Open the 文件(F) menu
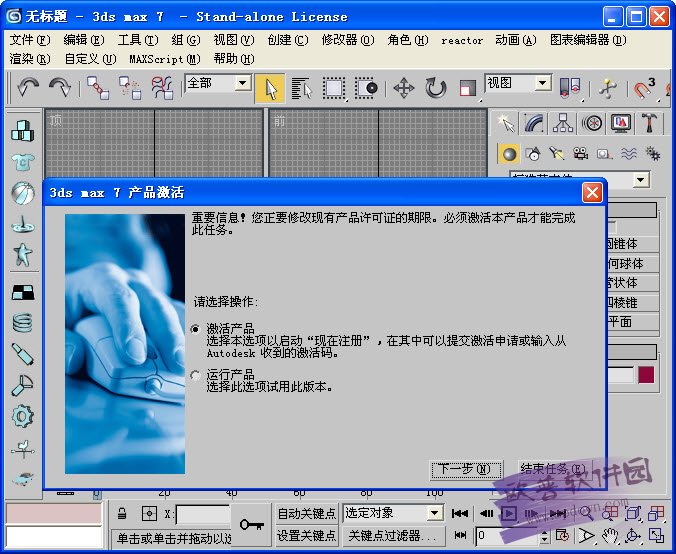The height and width of the screenshot is (554, 676). (x=30, y=40)
